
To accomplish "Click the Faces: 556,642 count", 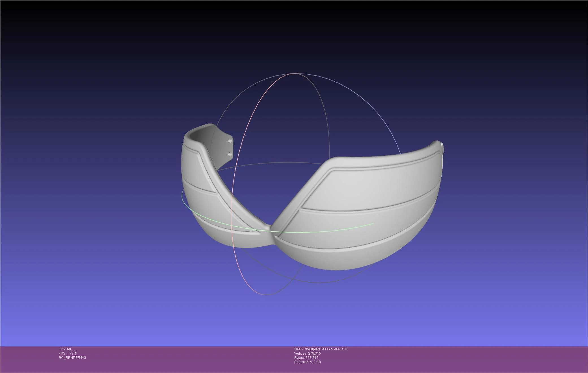I will pos(306,358).
